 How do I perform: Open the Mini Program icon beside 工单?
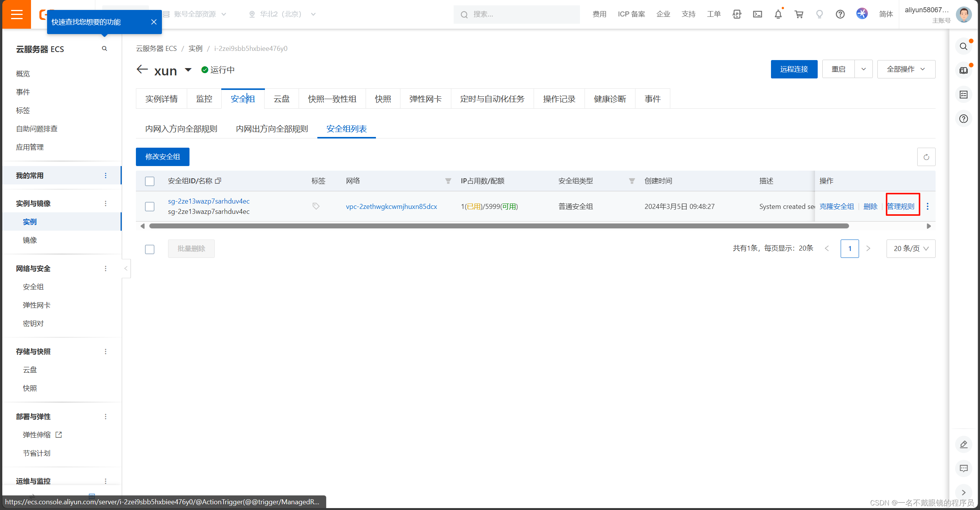click(737, 14)
